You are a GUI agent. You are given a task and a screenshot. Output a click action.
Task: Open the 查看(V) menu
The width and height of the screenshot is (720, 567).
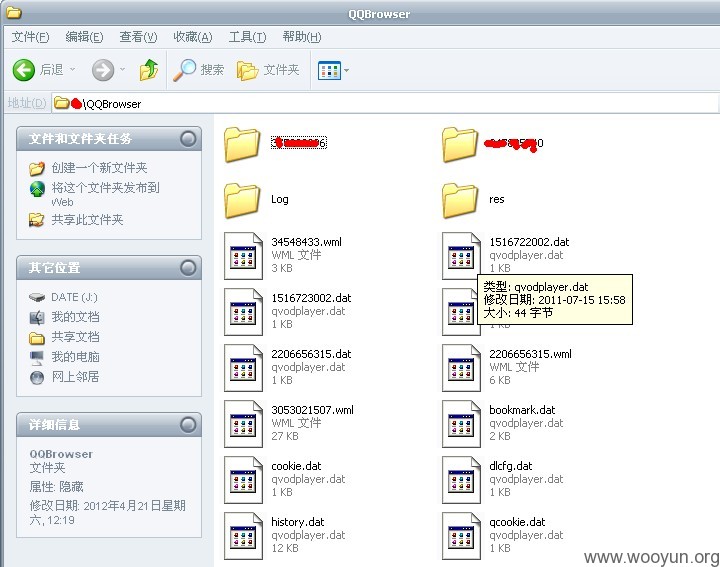(x=138, y=37)
